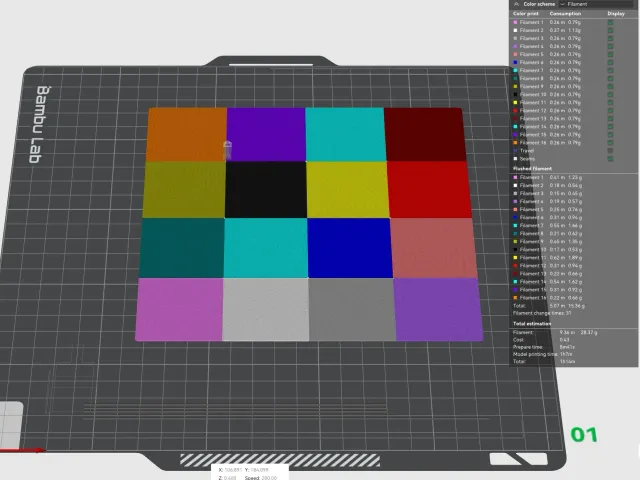Image resolution: width=640 pixels, height=480 pixels.
Task: Click the Travel legend color marker
Action: (515, 151)
